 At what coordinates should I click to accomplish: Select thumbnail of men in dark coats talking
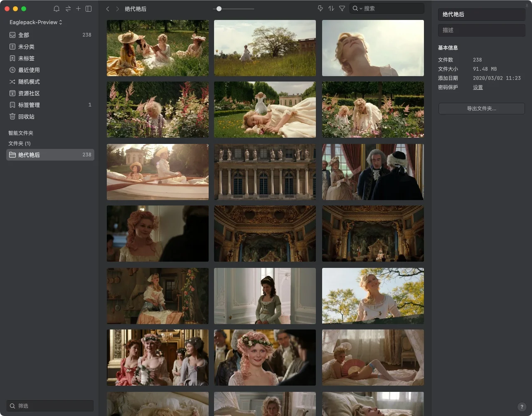(373, 172)
